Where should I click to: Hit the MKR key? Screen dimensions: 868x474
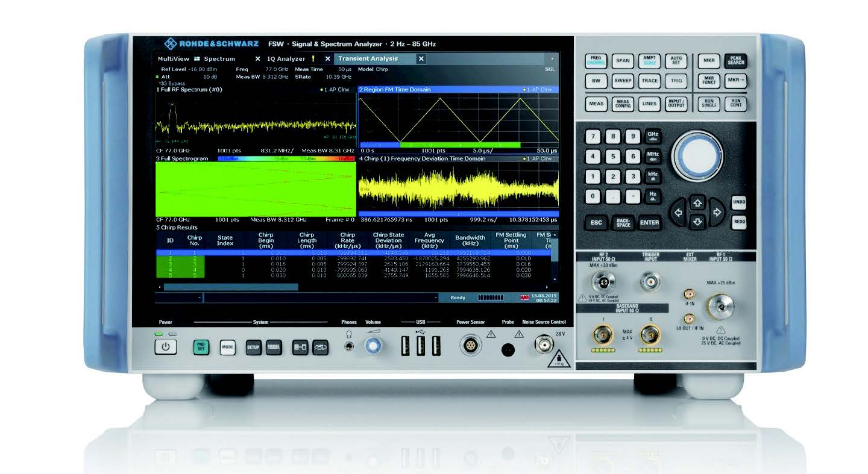tap(709, 61)
